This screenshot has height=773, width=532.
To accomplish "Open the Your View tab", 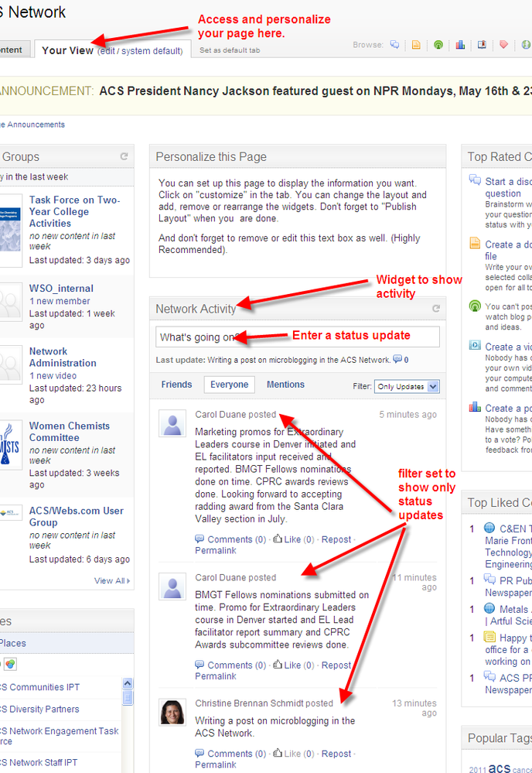I will coord(67,50).
